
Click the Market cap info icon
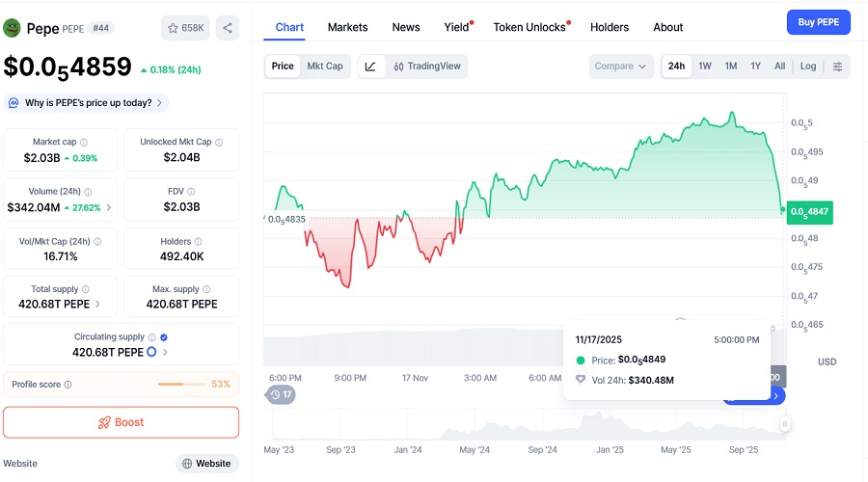pyautogui.click(x=84, y=142)
